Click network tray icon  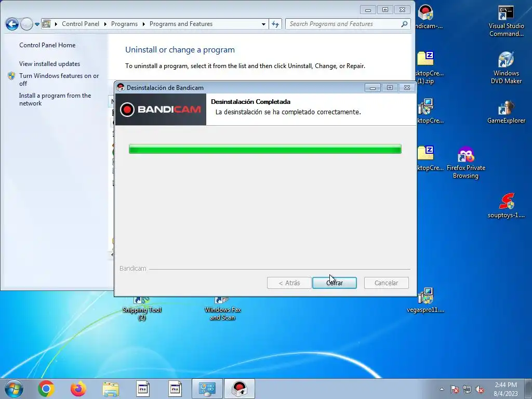click(x=467, y=389)
